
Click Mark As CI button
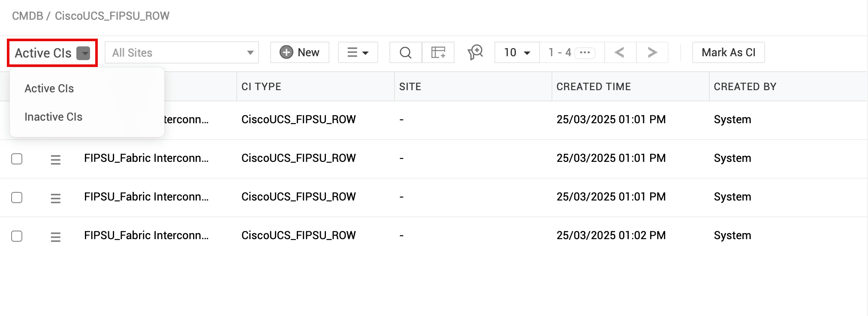728,53
